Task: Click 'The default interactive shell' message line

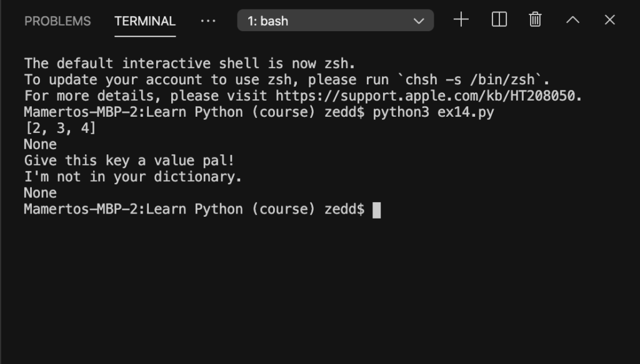Action: [x=190, y=63]
